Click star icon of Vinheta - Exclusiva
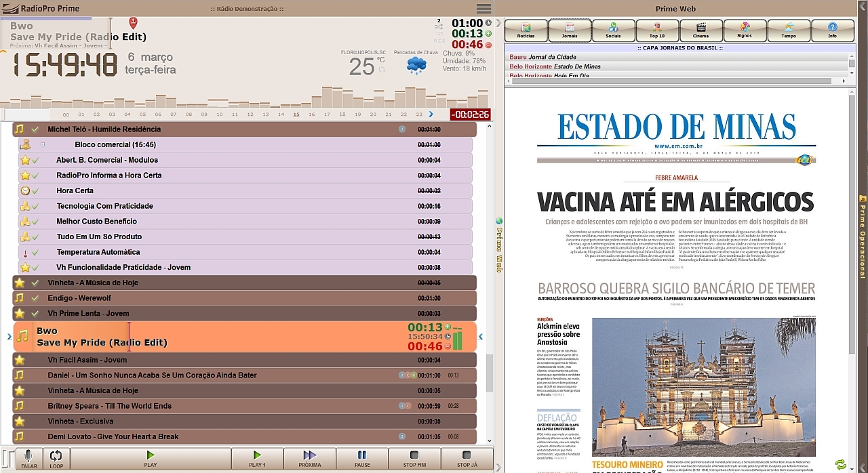This screenshot has height=473, width=868. [x=19, y=421]
